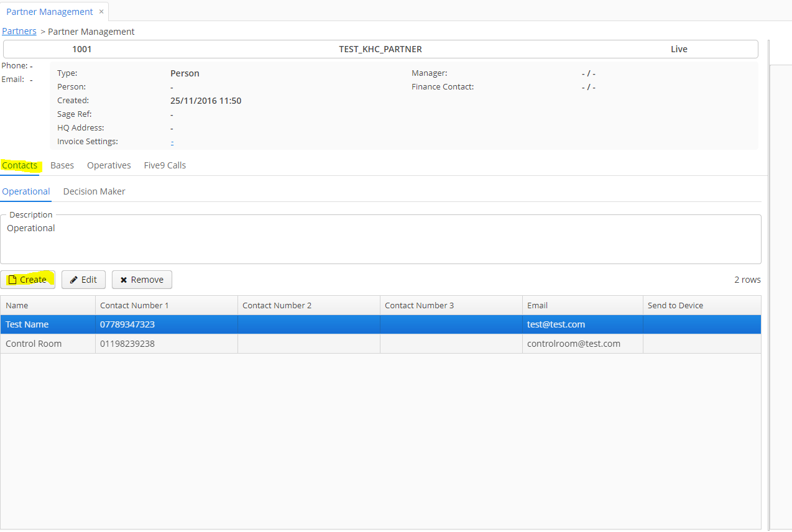Screen dimensions: 792x532
Task: Click the 07789347323 phone cell
Action: click(x=167, y=324)
